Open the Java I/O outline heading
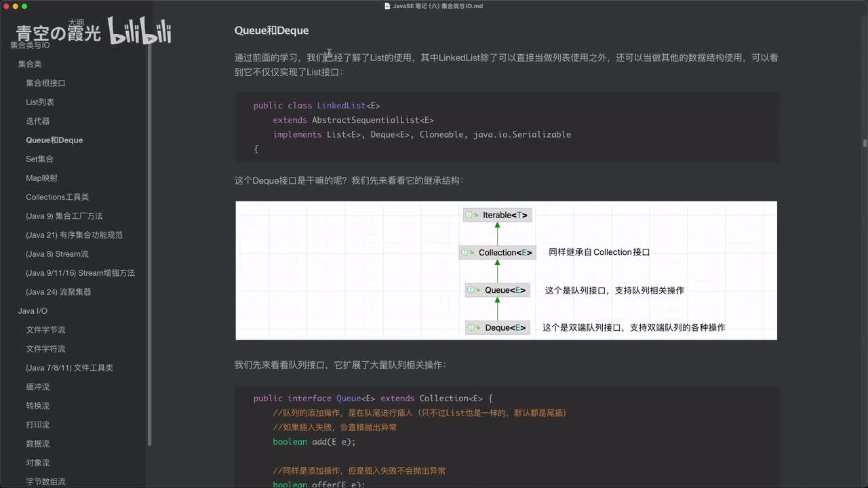 coord(33,310)
